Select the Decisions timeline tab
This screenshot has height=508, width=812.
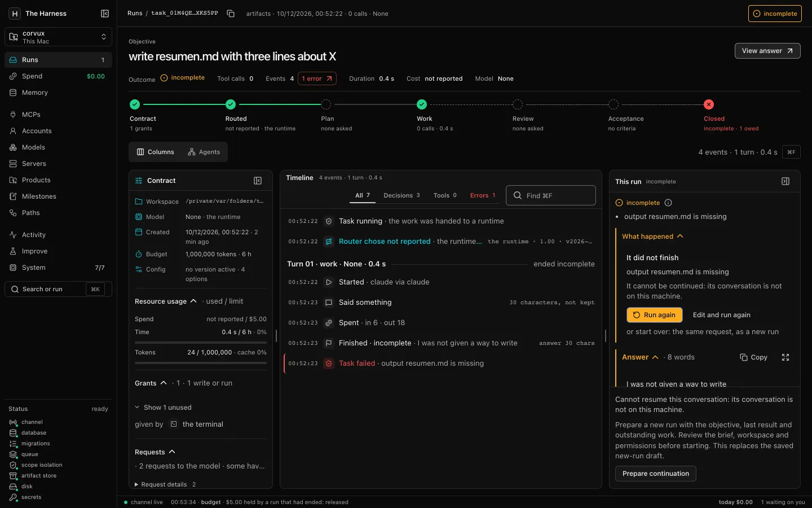pyautogui.click(x=401, y=195)
